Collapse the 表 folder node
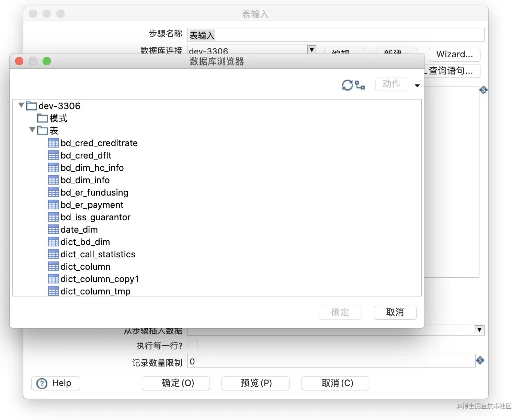Image resolution: width=522 pixels, height=420 pixels. [32, 130]
